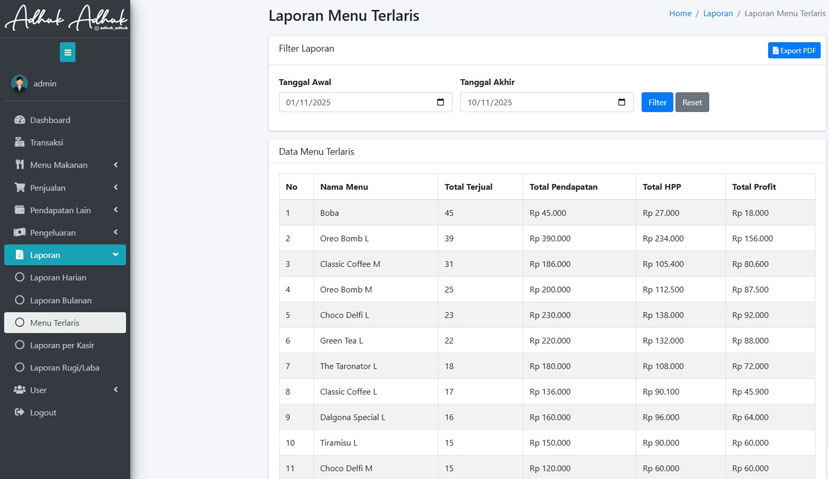Open calendar picker for Tanggal Awal
Image resolution: width=829 pixels, height=479 pixels.
pos(440,102)
